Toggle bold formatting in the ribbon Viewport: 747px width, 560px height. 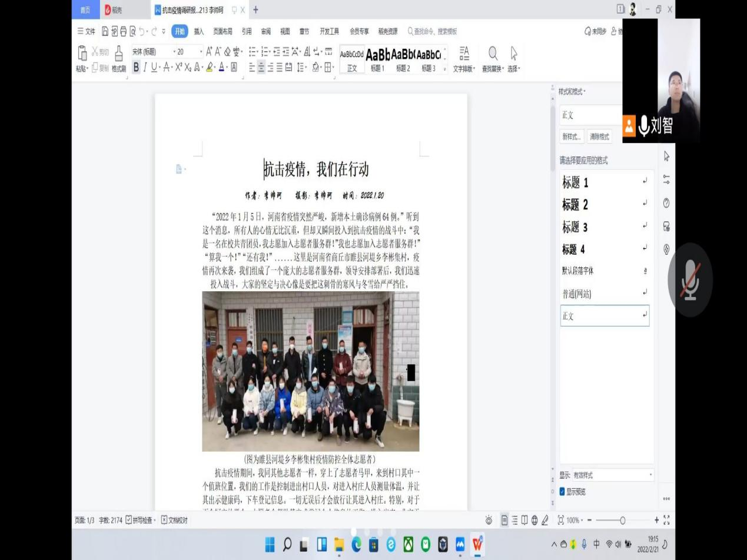pyautogui.click(x=137, y=67)
